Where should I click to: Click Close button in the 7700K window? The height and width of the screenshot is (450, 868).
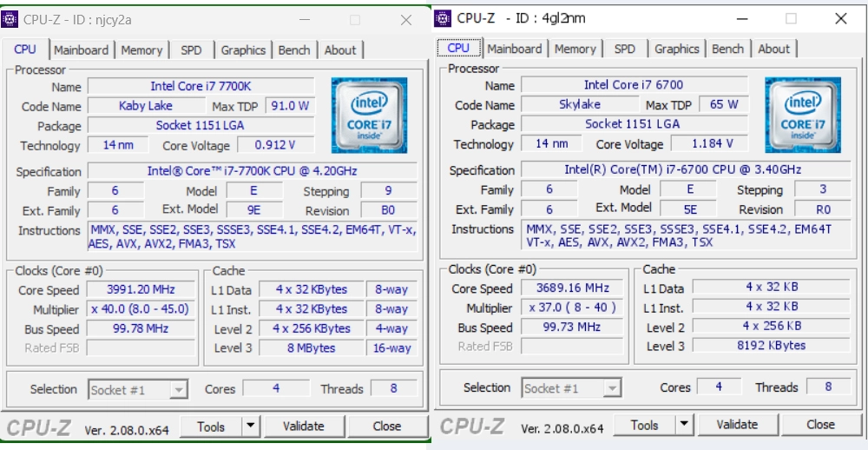point(387,427)
